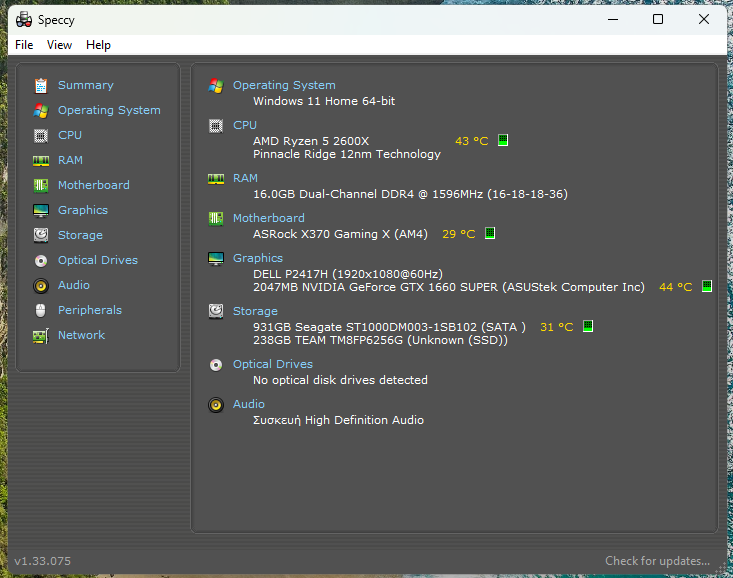This screenshot has height=578, width=733.
Task: Open the View menu
Action: 60,45
